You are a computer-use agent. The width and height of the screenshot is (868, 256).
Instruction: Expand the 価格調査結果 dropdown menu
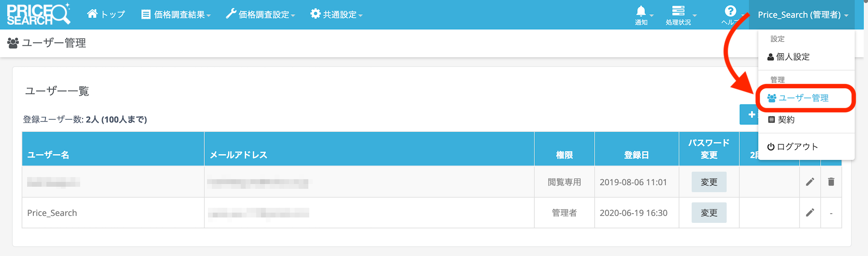[176, 15]
